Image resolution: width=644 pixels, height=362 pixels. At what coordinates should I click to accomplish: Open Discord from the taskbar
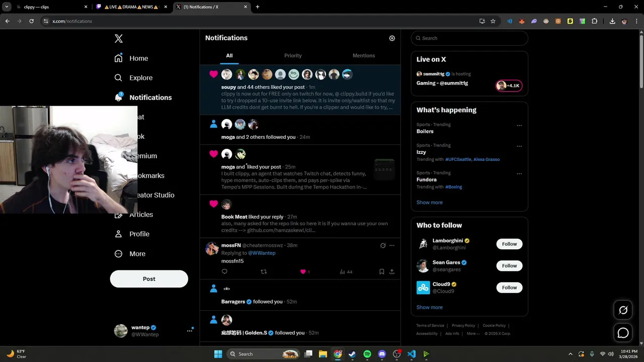click(382, 354)
